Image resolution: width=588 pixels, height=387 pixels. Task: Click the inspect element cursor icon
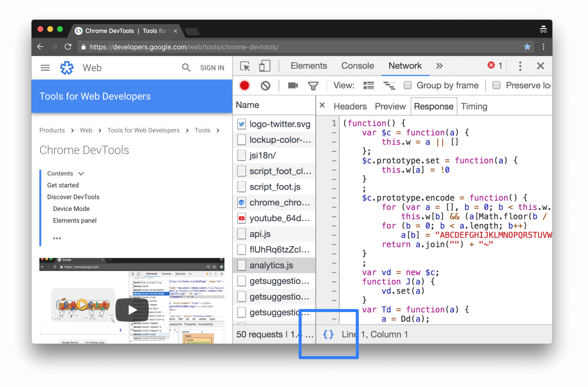pyautogui.click(x=245, y=66)
